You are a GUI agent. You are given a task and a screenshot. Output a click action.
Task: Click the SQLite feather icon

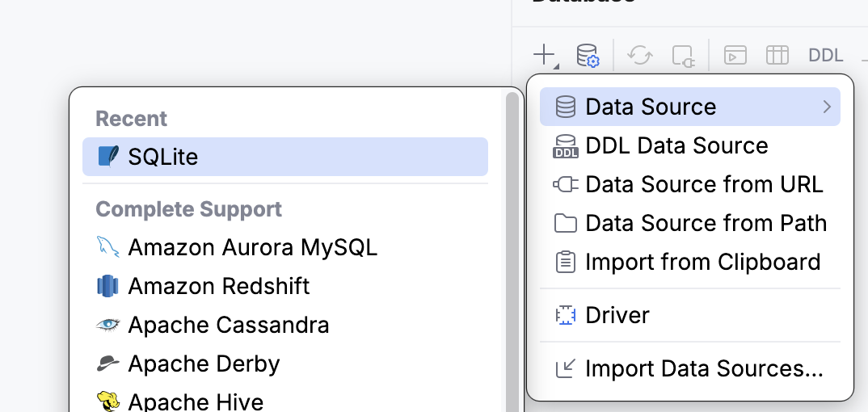click(x=108, y=157)
